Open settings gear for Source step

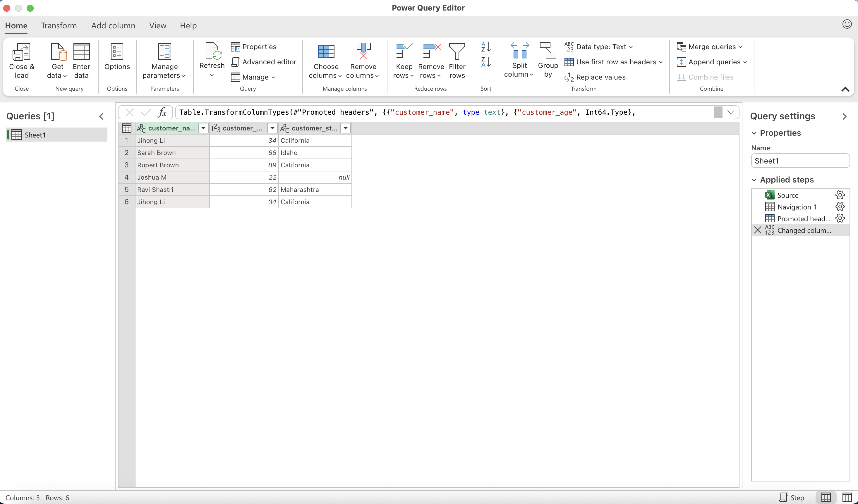(x=840, y=195)
